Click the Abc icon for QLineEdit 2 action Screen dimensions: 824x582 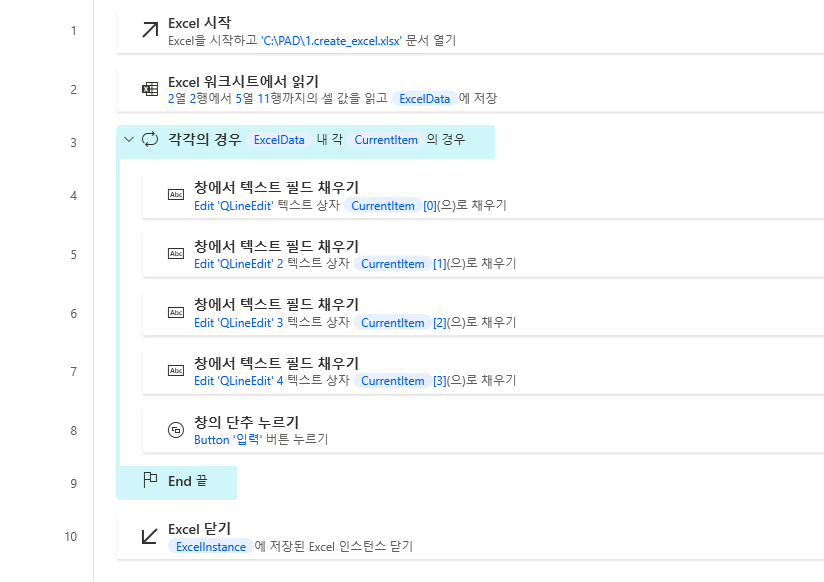point(176,255)
